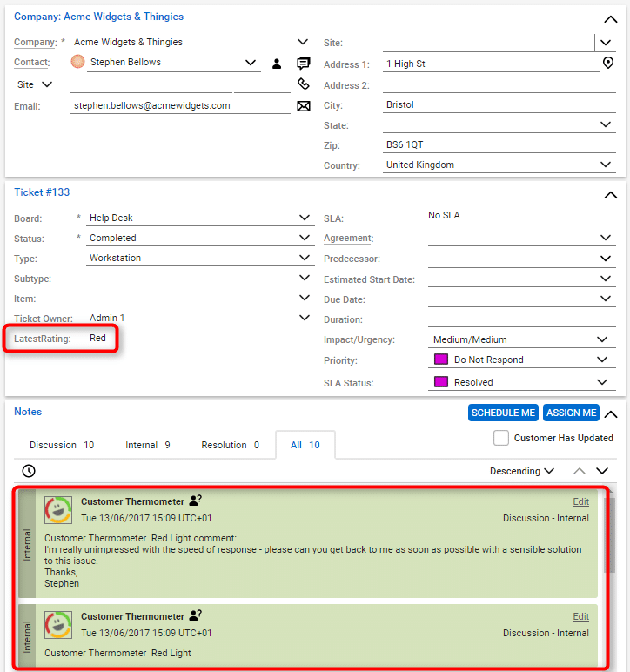The width and height of the screenshot is (630, 672).
Task: Click the LatestRating field
Action: pos(200,338)
